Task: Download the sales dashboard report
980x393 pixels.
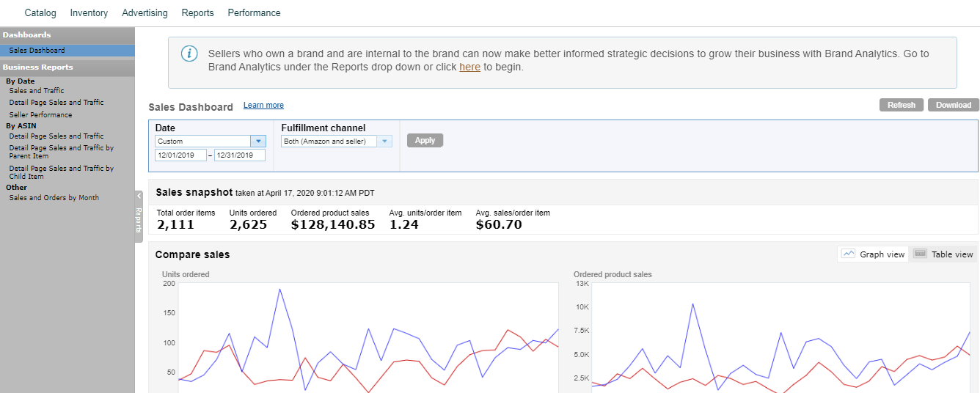Action: coord(953,105)
